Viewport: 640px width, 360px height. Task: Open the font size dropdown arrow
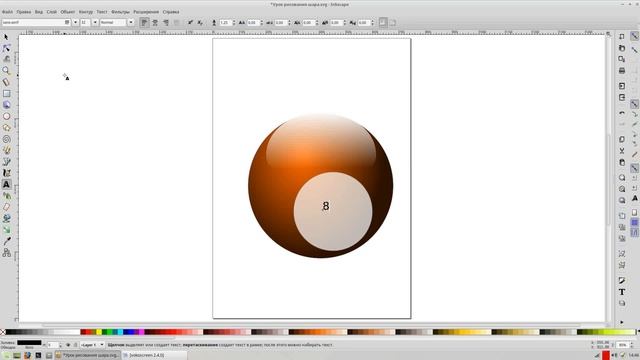[x=95, y=22]
